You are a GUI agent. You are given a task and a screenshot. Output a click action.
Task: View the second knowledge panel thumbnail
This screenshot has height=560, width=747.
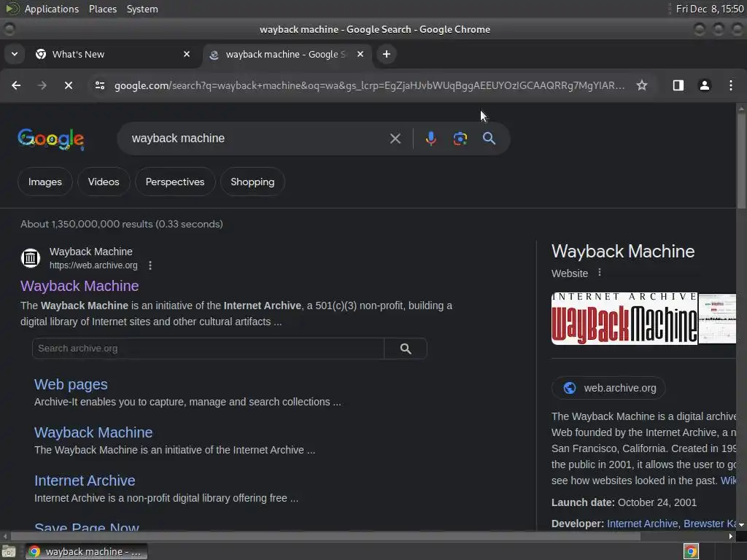coord(718,318)
